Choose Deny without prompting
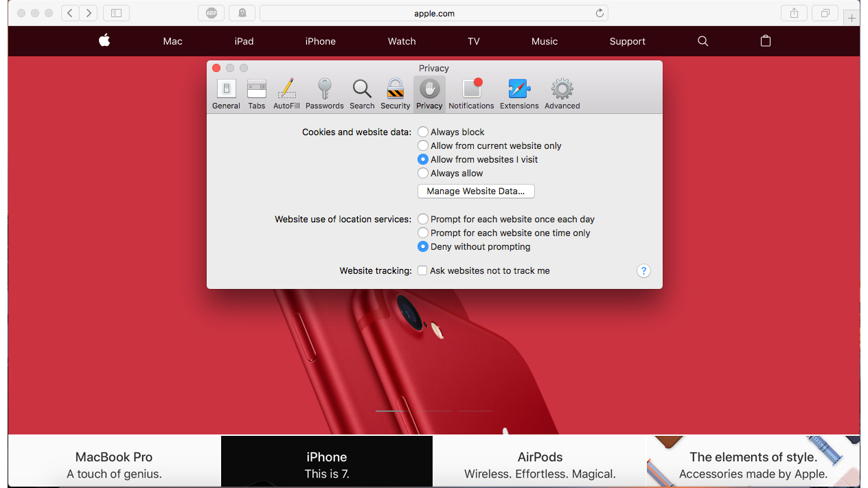Image resolution: width=868 pixels, height=488 pixels. point(474,246)
